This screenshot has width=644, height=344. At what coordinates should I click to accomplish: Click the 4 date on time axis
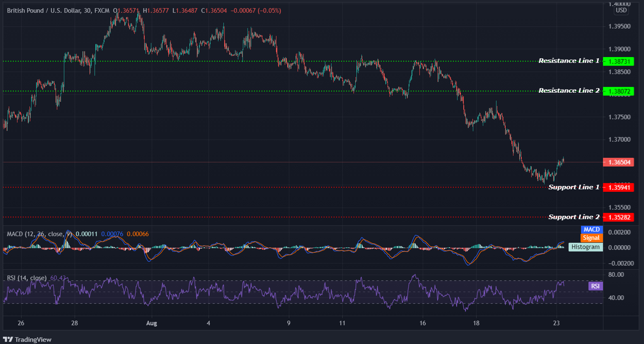pos(208,323)
